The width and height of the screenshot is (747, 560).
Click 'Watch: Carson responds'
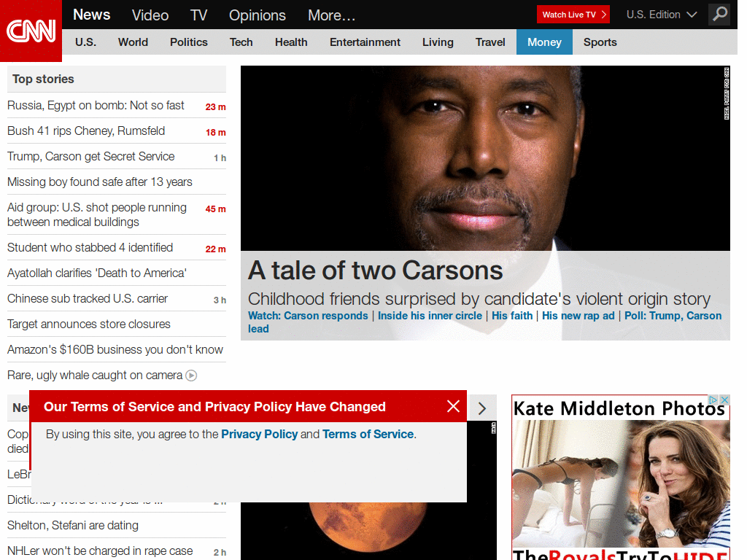(x=306, y=316)
